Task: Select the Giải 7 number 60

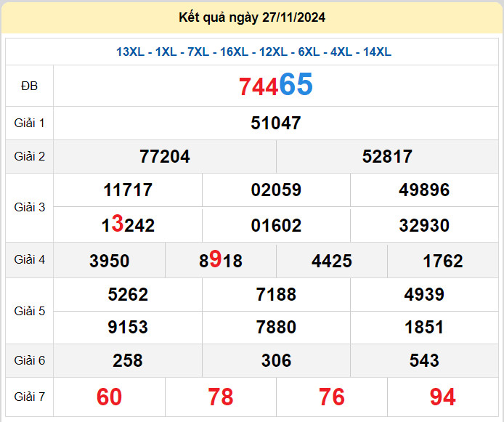Action: (x=109, y=397)
